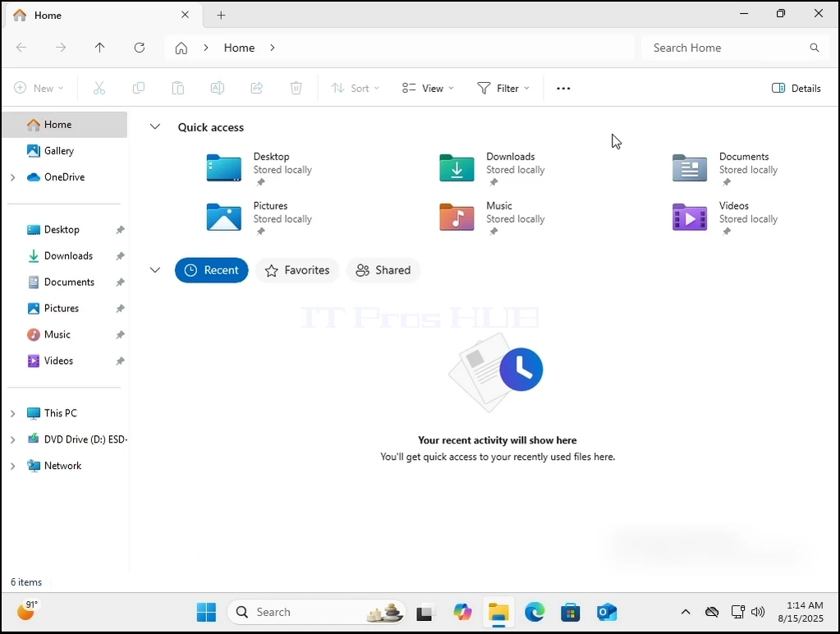Click chevron after Home in address bar

tap(273, 48)
